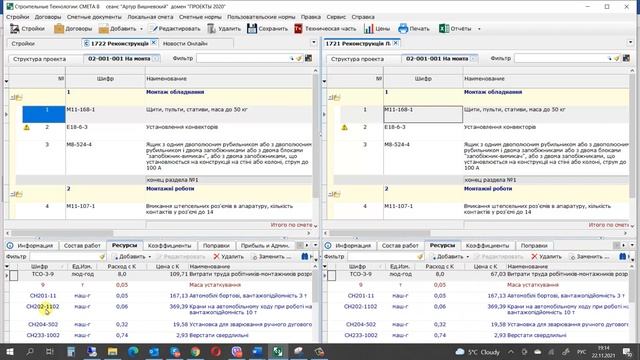The height and width of the screenshot is (360, 640).
Task: Open the Состав работ tab in left bottom panel
Action: pos(82,246)
